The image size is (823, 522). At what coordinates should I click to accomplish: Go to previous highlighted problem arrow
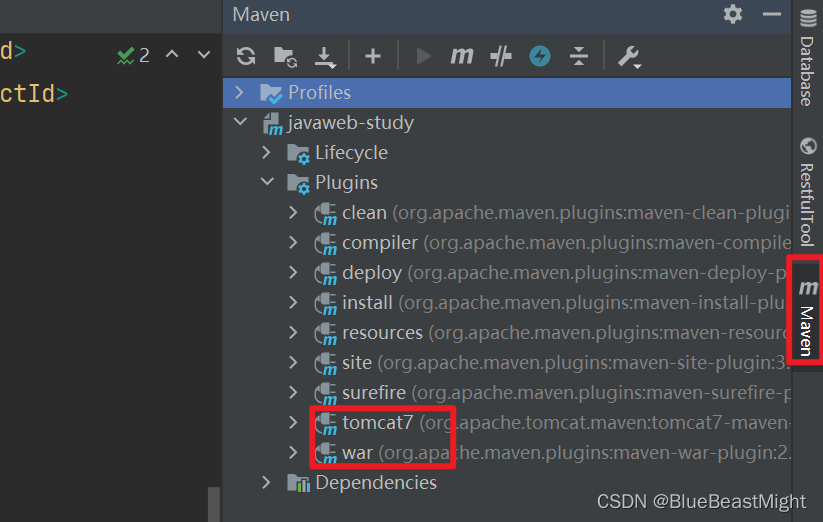(172, 54)
